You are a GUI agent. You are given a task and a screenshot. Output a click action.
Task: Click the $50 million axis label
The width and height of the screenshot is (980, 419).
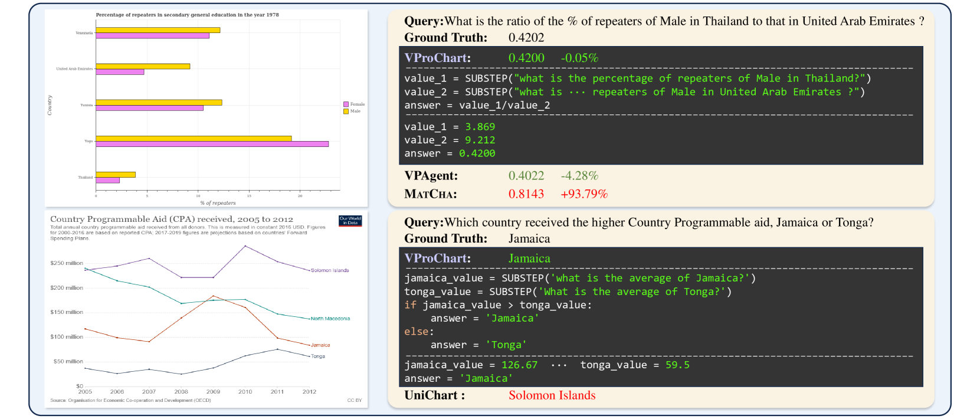click(x=68, y=361)
